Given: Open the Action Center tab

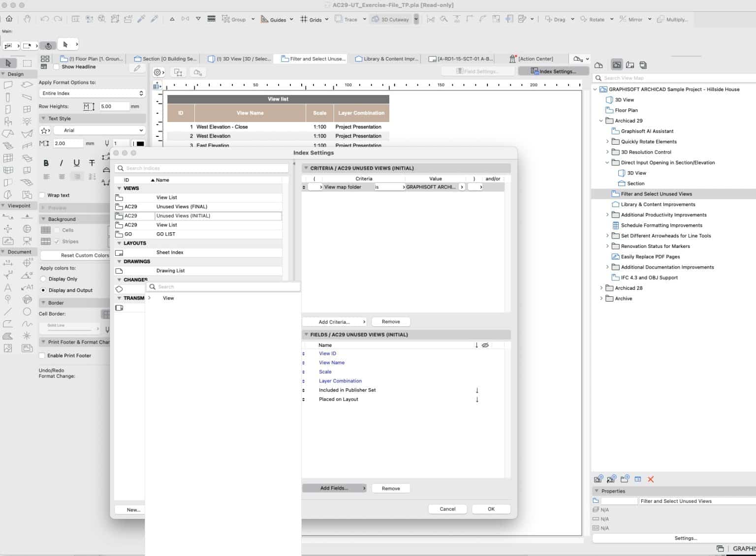Looking at the screenshot, I should [x=532, y=59].
